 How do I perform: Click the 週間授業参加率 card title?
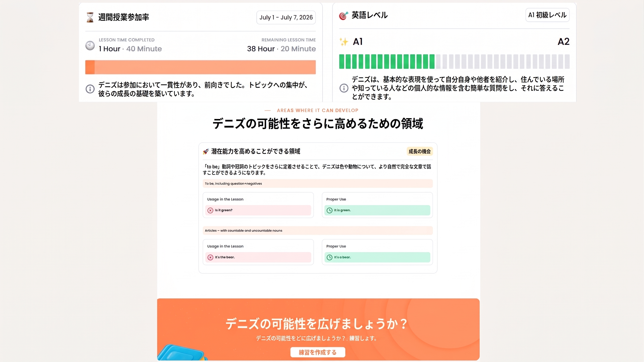(124, 17)
